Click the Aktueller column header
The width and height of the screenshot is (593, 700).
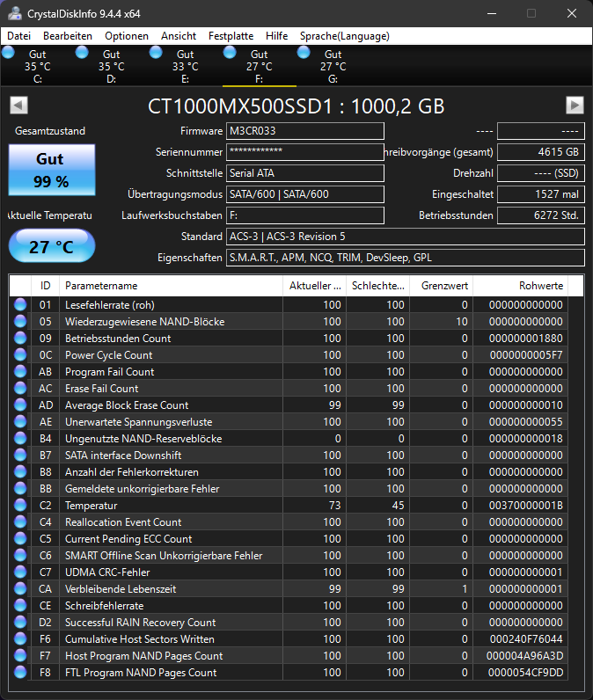coord(315,286)
